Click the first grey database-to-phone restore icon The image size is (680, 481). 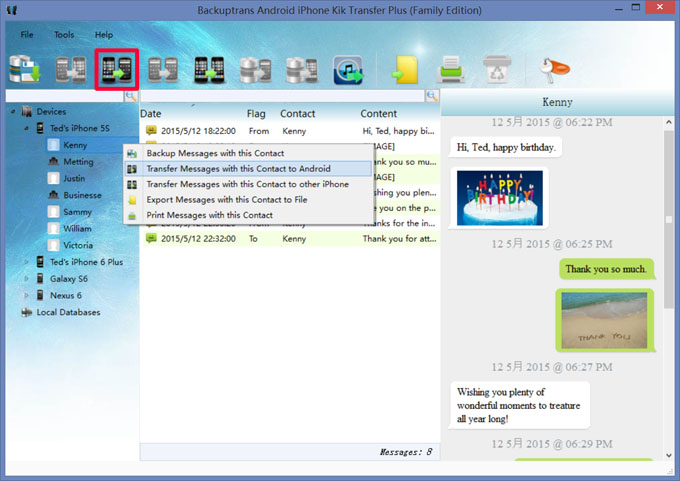click(x=255, y=69)
